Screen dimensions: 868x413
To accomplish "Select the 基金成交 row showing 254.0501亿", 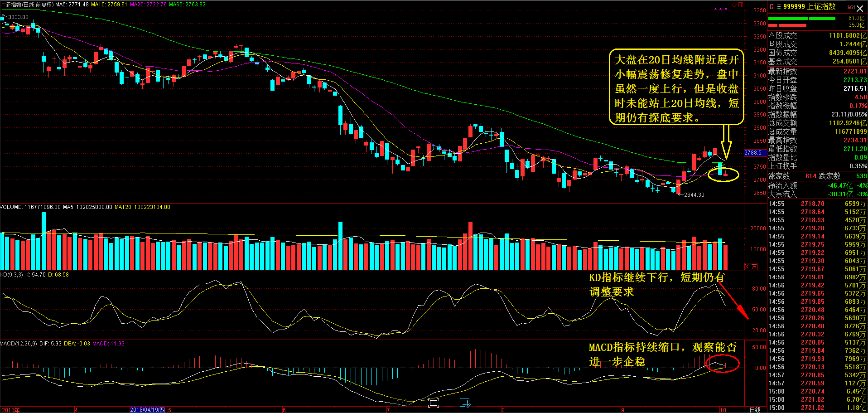I will pos(817,61).
